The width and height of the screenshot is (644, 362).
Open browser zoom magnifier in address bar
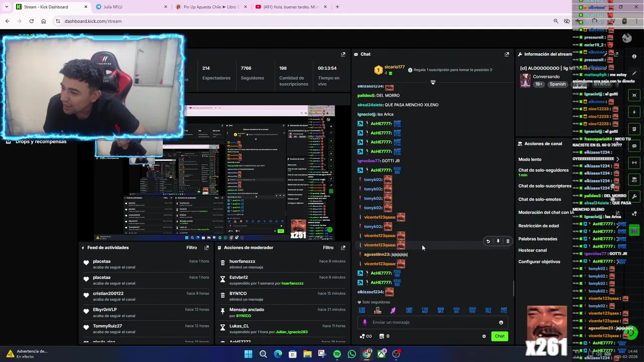point(556,21)
